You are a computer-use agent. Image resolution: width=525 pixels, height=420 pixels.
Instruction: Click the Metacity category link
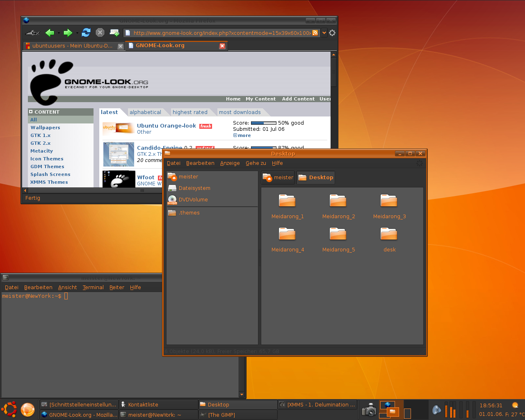click(41, 151)
